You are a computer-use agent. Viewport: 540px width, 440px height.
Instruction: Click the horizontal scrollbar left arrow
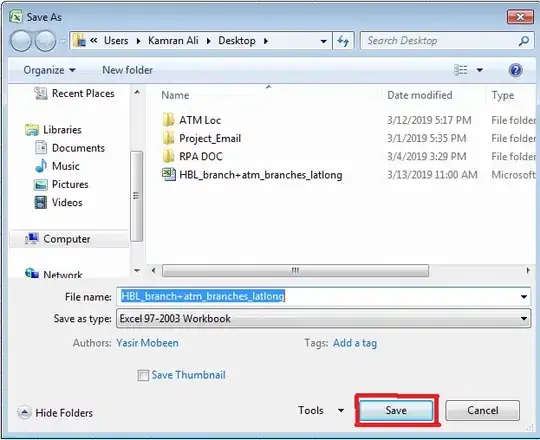coord(153,271)
